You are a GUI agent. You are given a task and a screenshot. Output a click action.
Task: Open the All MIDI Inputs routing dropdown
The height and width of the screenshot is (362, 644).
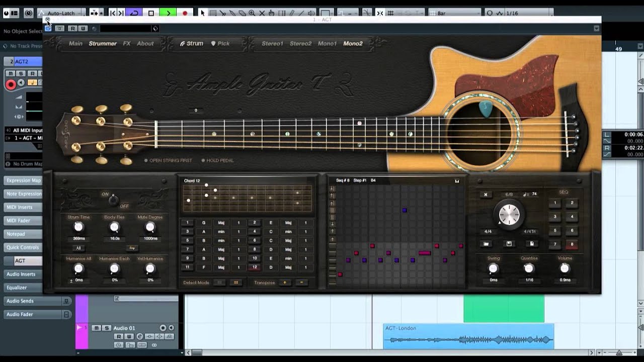(23, 130)
